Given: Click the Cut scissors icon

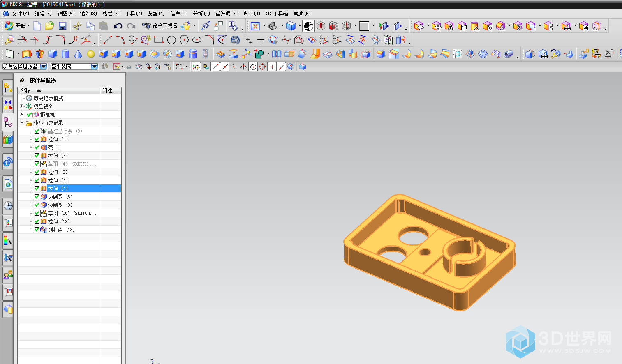Looking at the screenshot, I should click(77, 26).
